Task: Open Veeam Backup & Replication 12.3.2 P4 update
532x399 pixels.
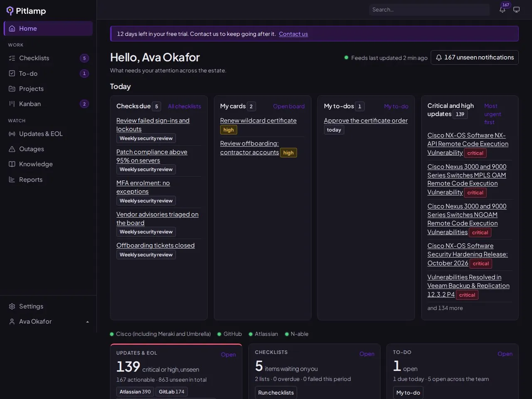Action: pos(468,286)
